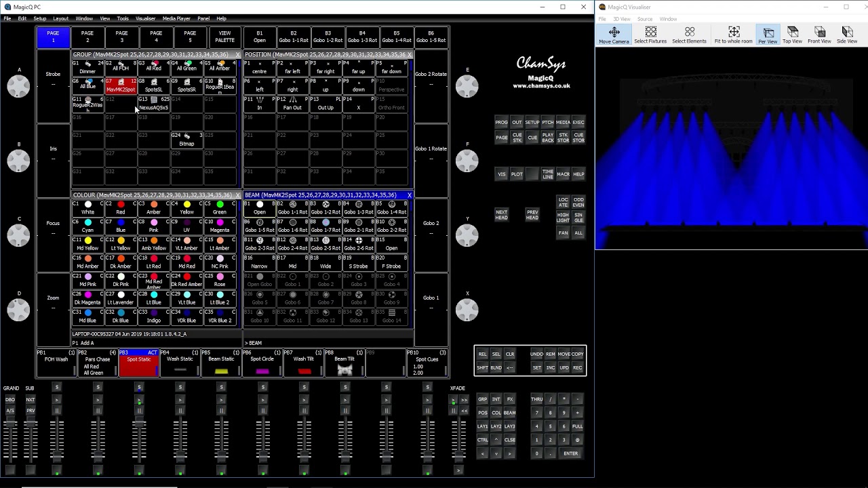The height and width of the screenshot is (488, 868).
Task: Click the UNDO button
Action: 536,354
